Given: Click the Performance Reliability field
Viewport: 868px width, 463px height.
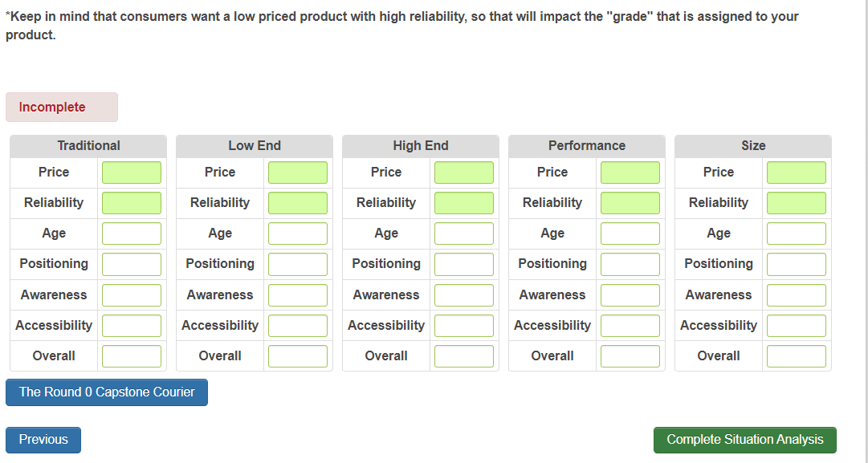Looking at the screenshot, I should [x=630, y=203].
